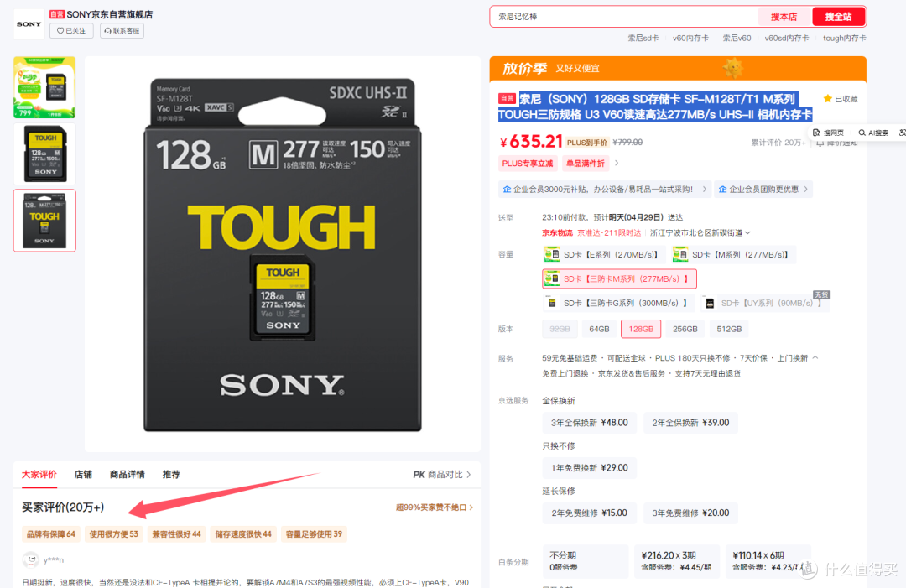The image size is (906, 588).
Task: Select 2年免费维修 ¥15.00 service
Action: pyautogui.click(x=590, y=513)
